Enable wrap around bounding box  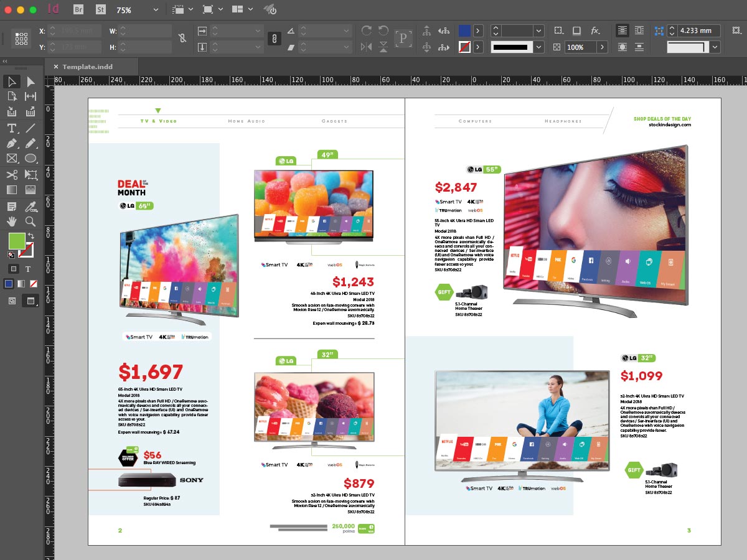pyautogui.click(x=639, y=30)
